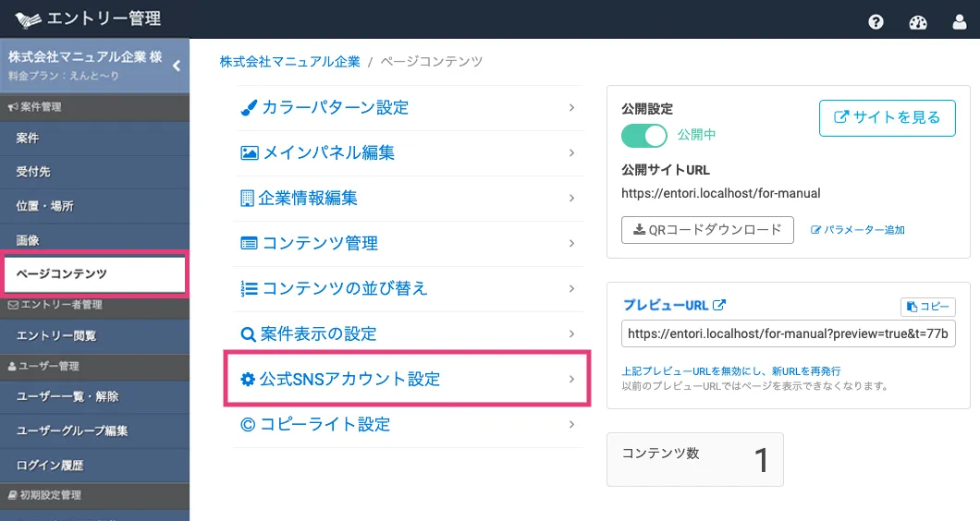Open the 案件表示の設定 menu entry
Viewport: 980px width, 521px height.
click(409, 334)
